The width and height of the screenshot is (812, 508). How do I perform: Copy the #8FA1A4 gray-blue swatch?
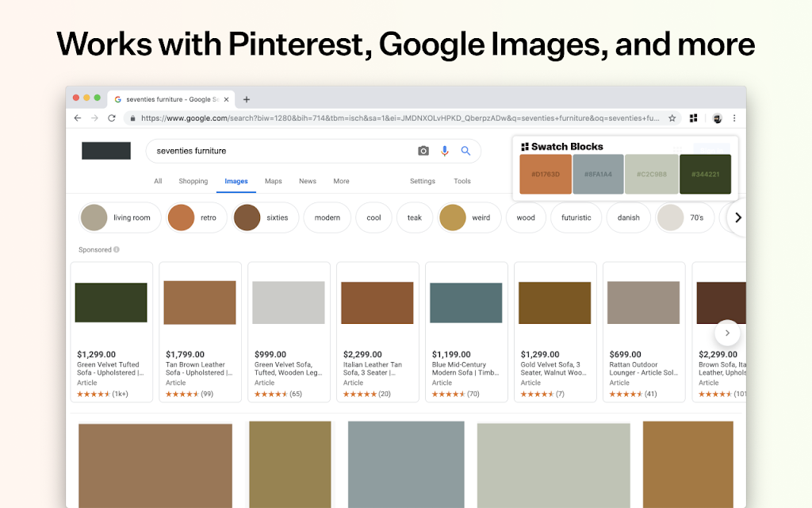coord(598,174)
